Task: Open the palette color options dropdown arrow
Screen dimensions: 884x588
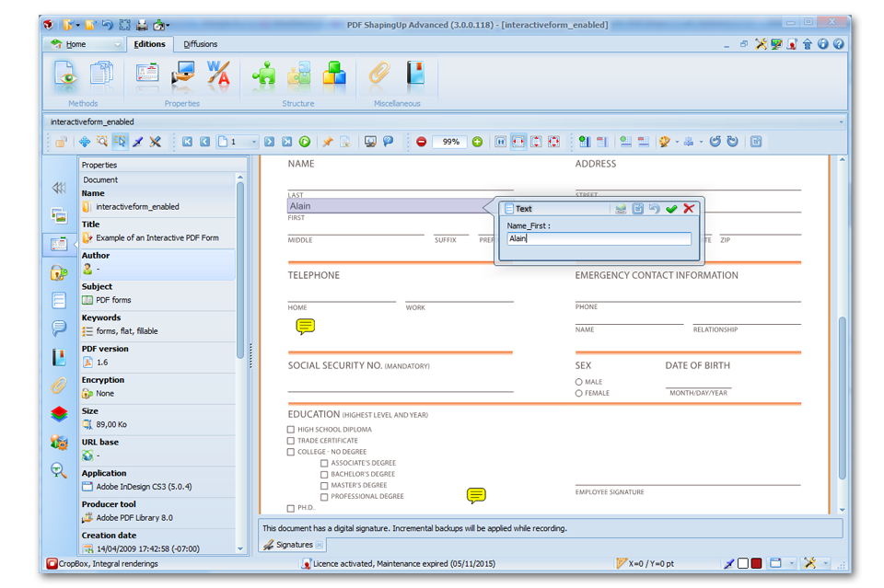Action: (x=677, y=142)
